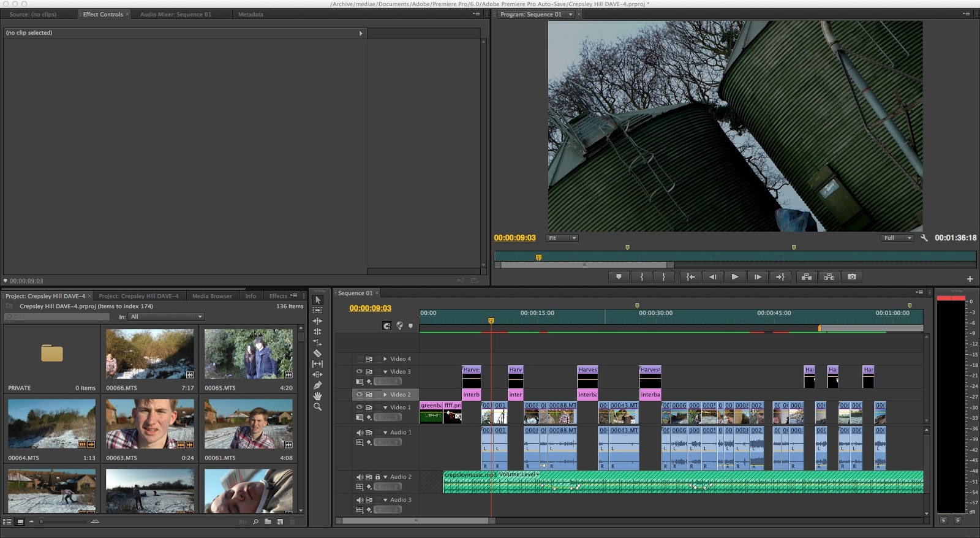Click Export Frame camera icon

[852, 277]
